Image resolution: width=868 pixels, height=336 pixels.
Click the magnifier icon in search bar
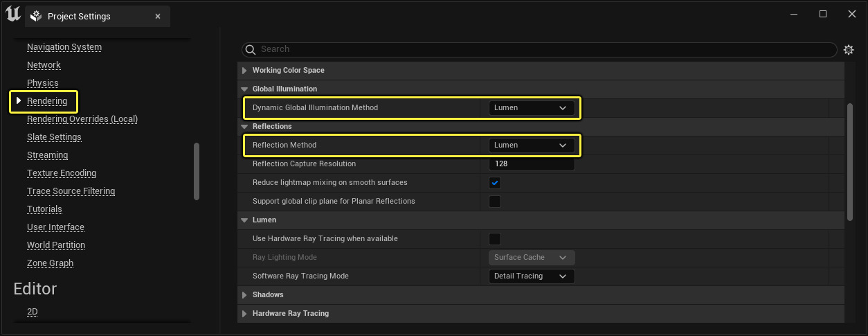coord(251,50)
